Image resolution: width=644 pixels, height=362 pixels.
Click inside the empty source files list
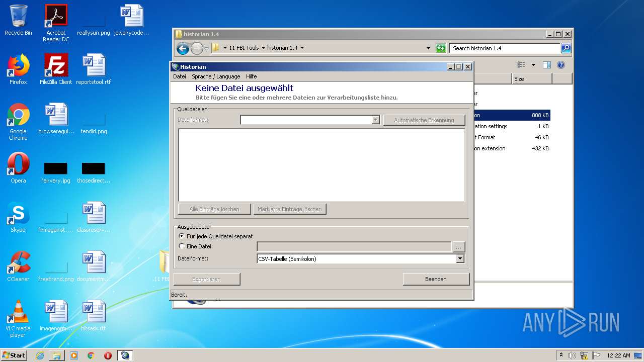[321, 165]
